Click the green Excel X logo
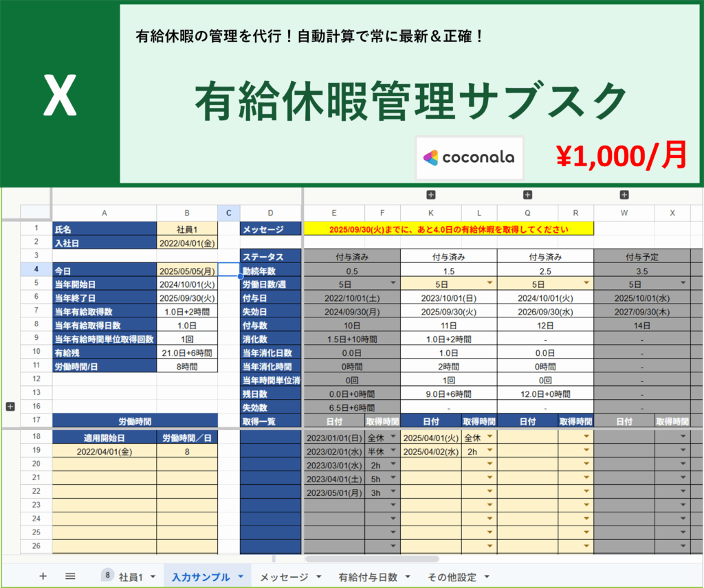 coord(59,97)
